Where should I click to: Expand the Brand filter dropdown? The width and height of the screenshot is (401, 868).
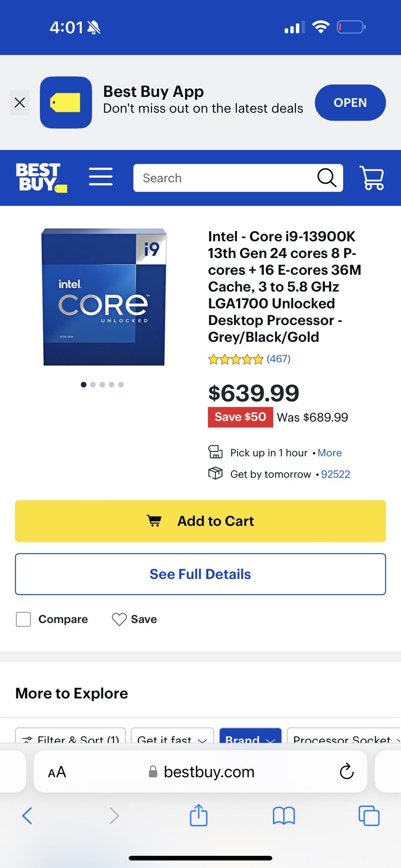250,738
